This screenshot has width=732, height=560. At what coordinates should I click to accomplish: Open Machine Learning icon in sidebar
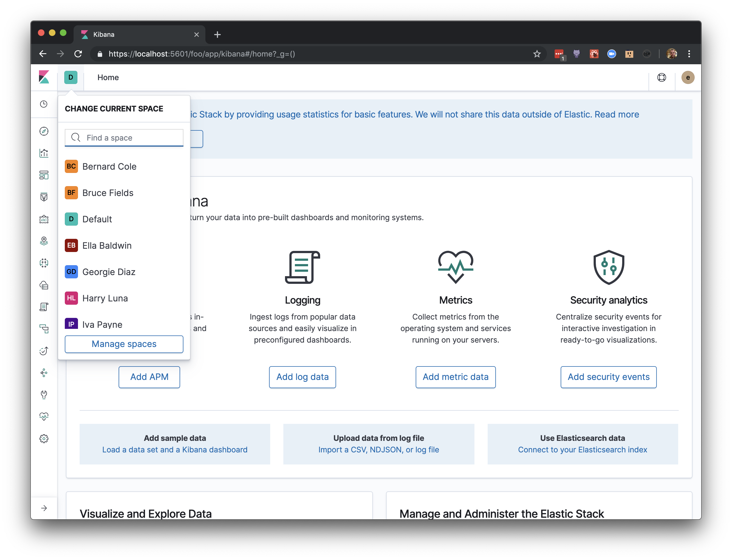[x=44, y=263]
